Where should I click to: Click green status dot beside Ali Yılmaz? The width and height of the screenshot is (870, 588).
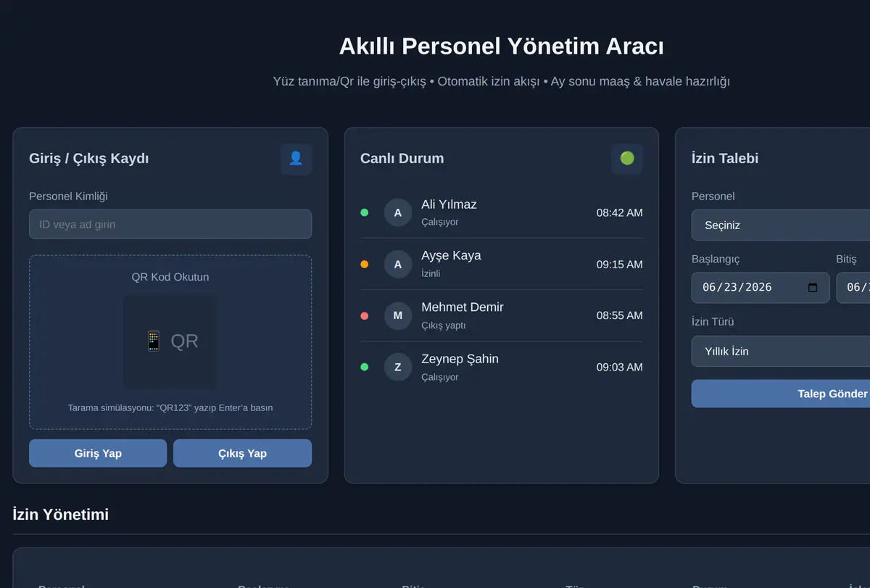[x=365, y=212]
